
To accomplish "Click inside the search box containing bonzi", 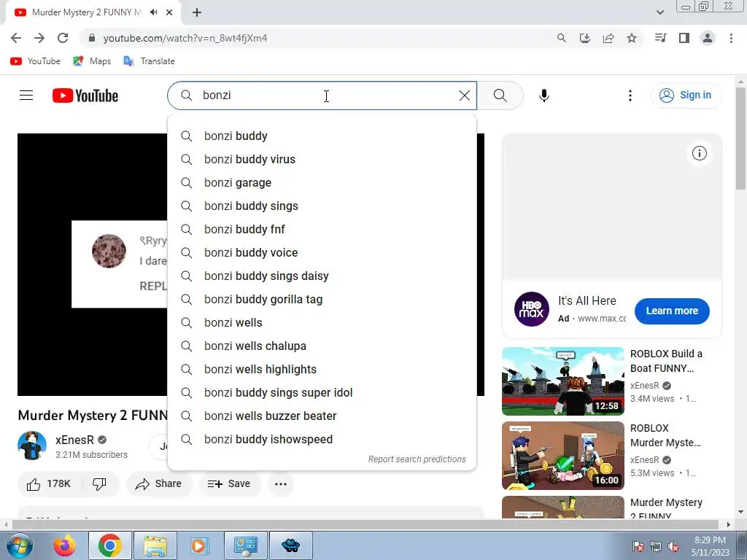I will pyautogui.click(x=322, y=96).
